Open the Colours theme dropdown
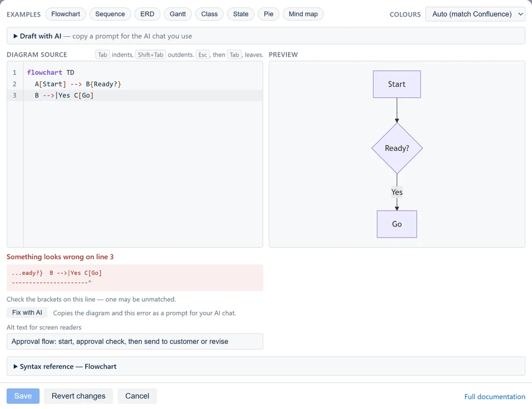 tap(475, 14)
